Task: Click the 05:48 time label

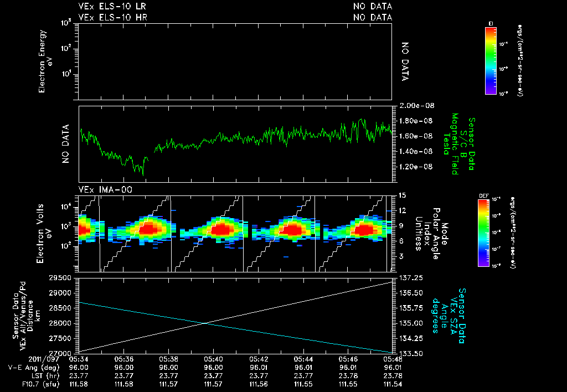Action: [393, 359]
